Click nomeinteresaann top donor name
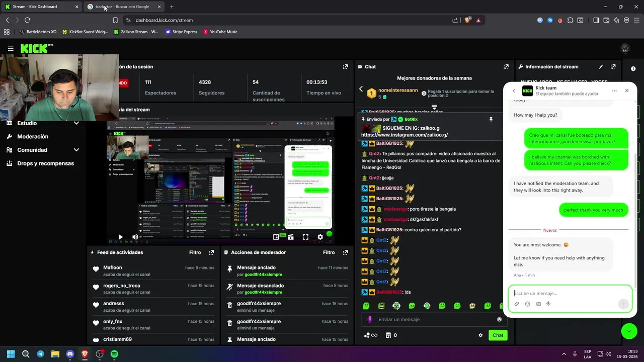Screen dimensions: 644x362 pyautogui.click(x=398, y=90)
